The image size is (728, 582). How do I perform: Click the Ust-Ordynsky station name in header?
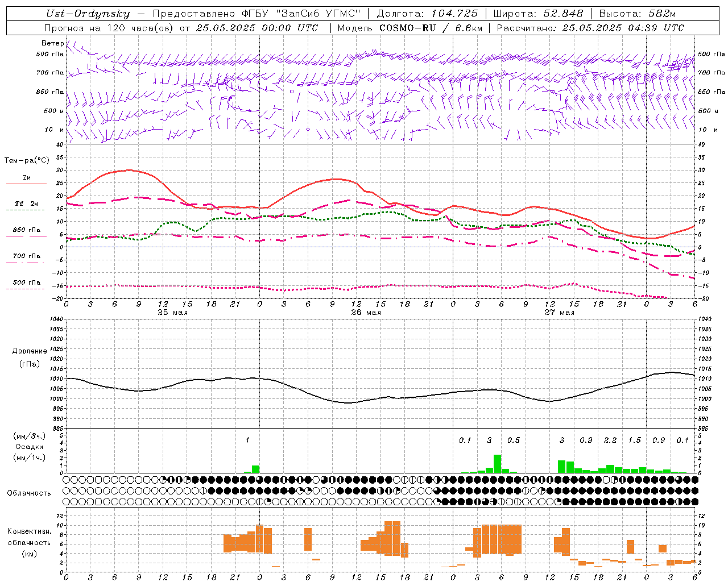tap(88, 14)
